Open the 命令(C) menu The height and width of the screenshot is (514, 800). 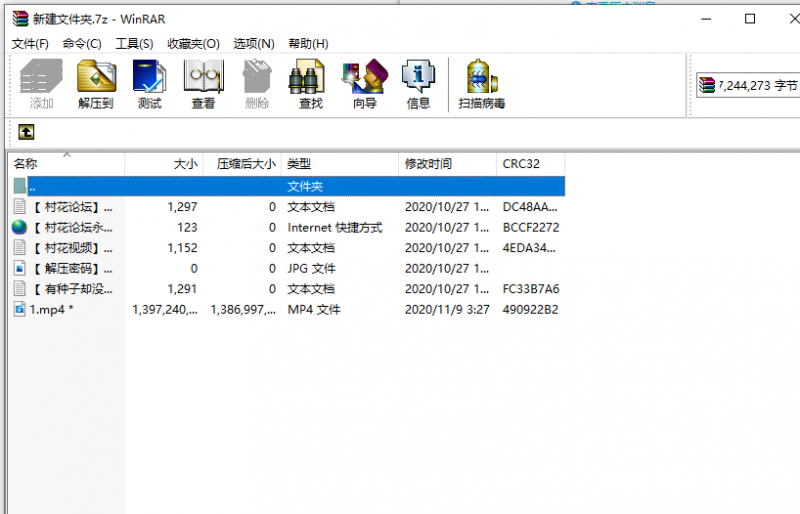click(82, 43)
